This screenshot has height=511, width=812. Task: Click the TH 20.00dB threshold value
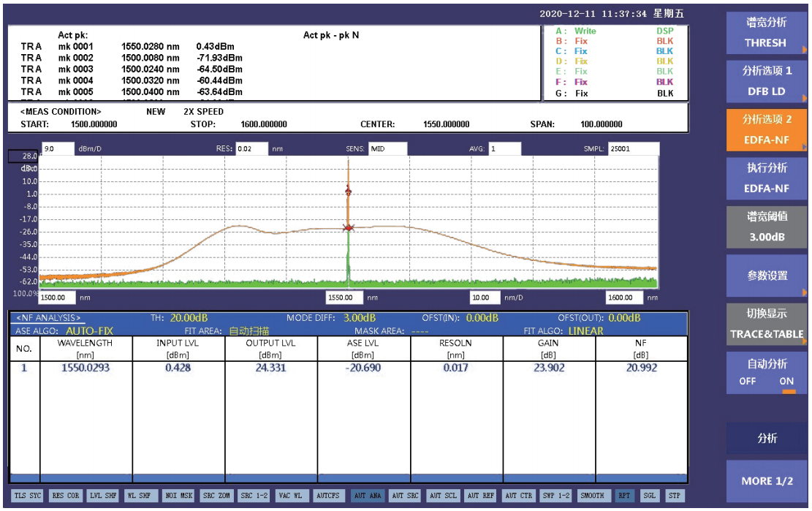(x=189, y=318)
